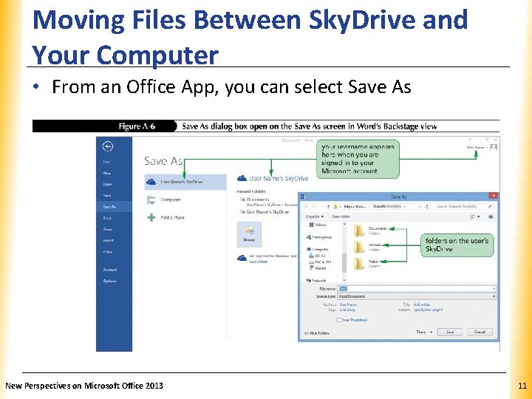Click Hide Folders expander

point(316,333)
